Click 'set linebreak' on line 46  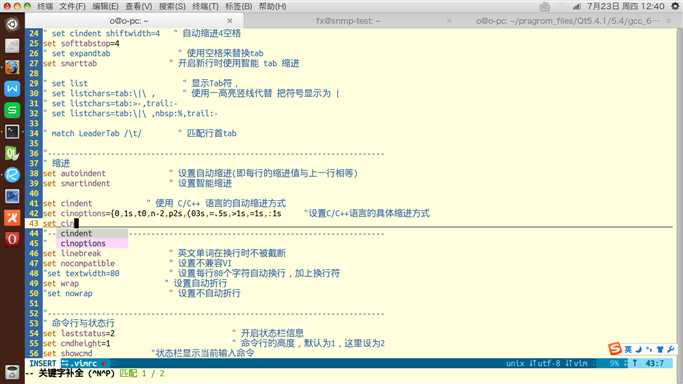pyautogui.click(x=72, y=253)
